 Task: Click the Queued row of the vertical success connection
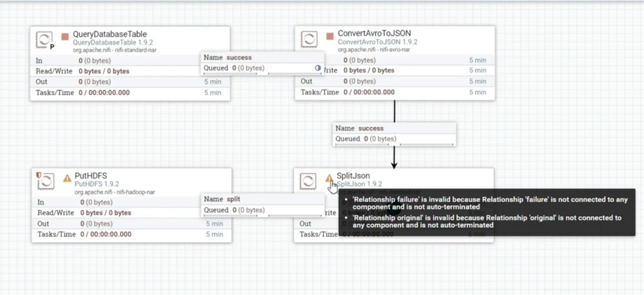pos(394,139)
